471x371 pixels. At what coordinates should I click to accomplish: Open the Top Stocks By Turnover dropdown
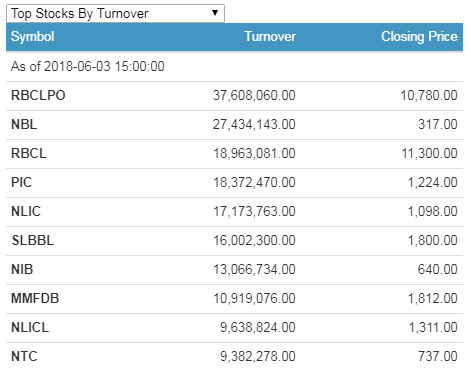tap(115, 13)
